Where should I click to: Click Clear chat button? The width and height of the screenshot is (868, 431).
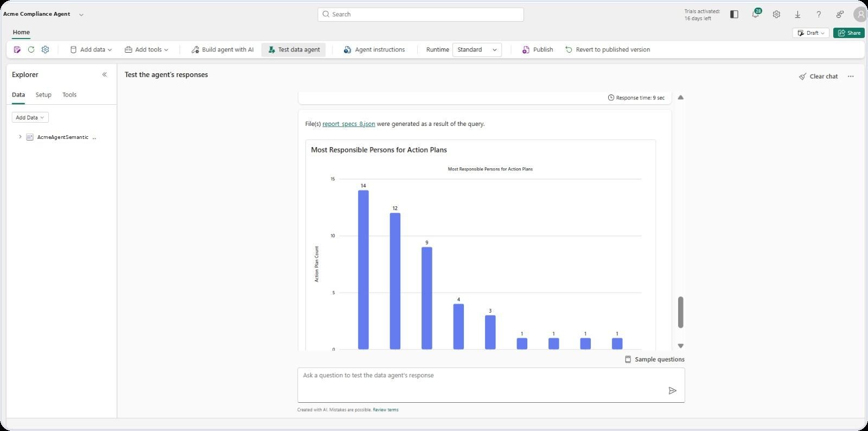[x=818, y=76]
